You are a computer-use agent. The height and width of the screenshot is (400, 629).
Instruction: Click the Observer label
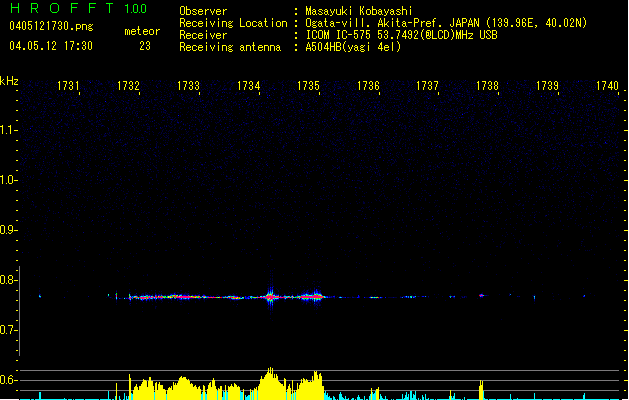click(x=203, y=11)
